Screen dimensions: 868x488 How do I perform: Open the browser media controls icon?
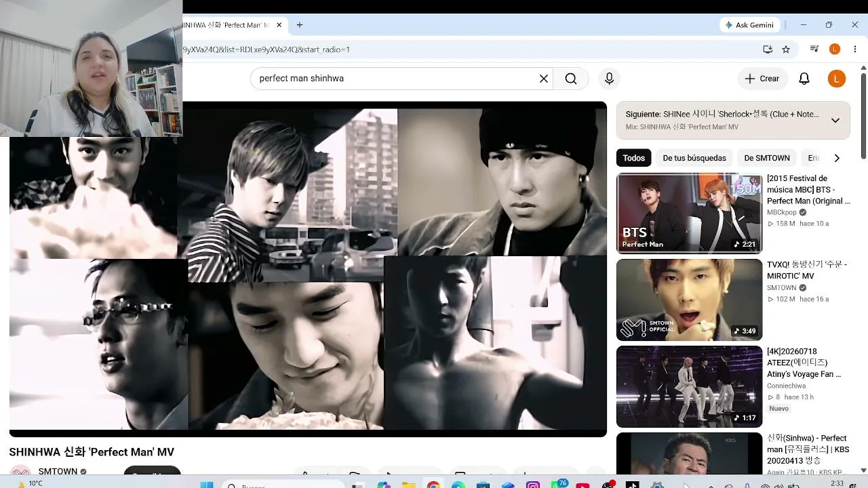click(814, 49)
